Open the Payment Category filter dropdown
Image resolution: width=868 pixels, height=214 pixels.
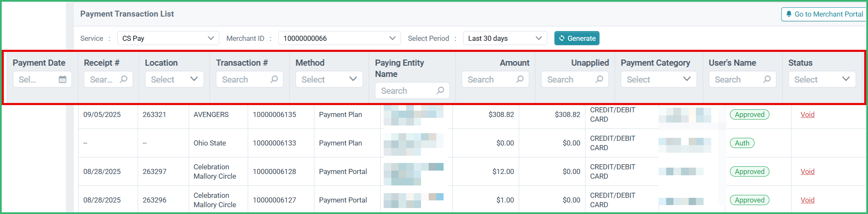point(659,79)
